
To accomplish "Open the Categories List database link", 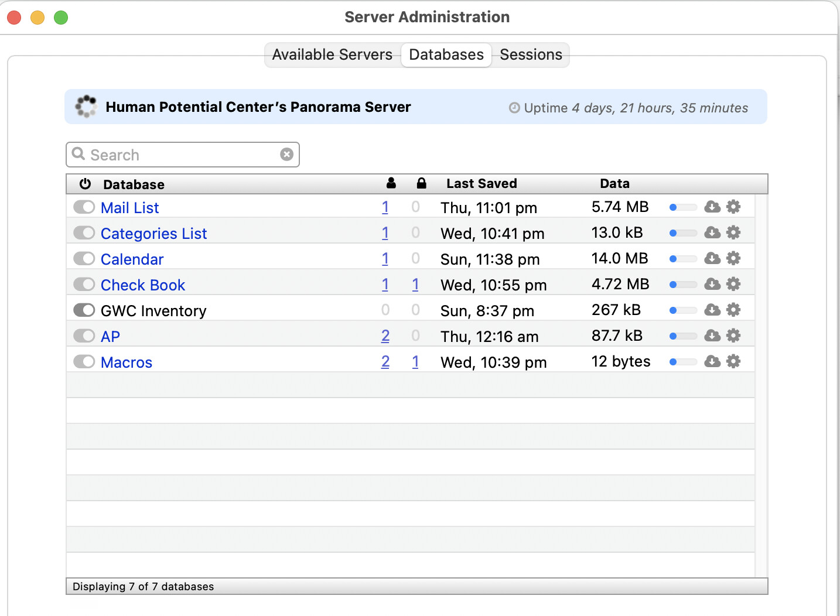I will [x=153, y=234].
